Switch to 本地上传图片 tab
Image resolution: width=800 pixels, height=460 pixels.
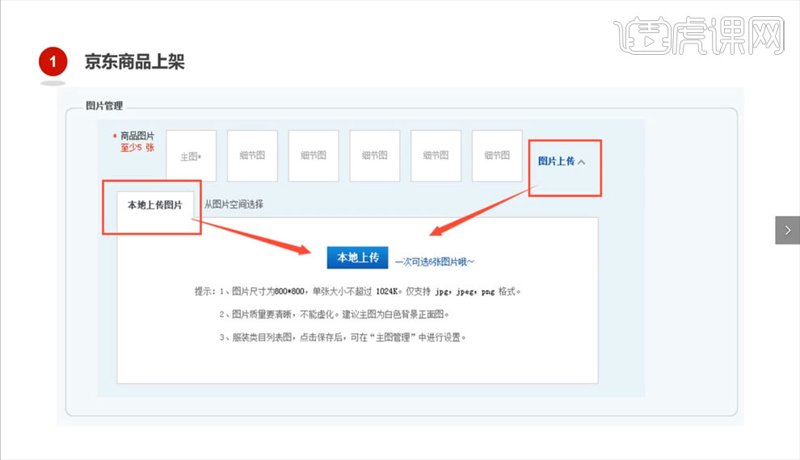coord(155,205)
